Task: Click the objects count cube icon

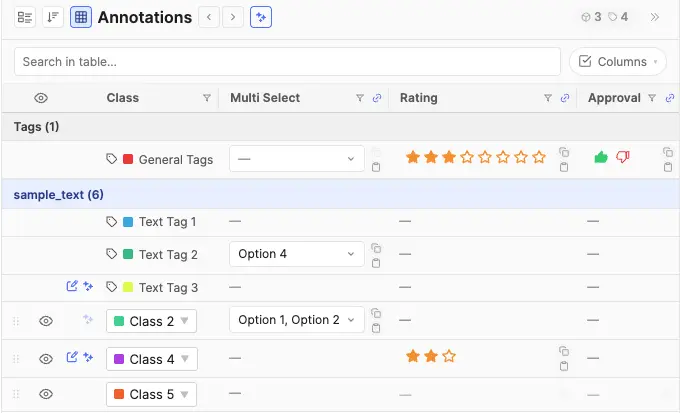Action: (x=585, y=17)
